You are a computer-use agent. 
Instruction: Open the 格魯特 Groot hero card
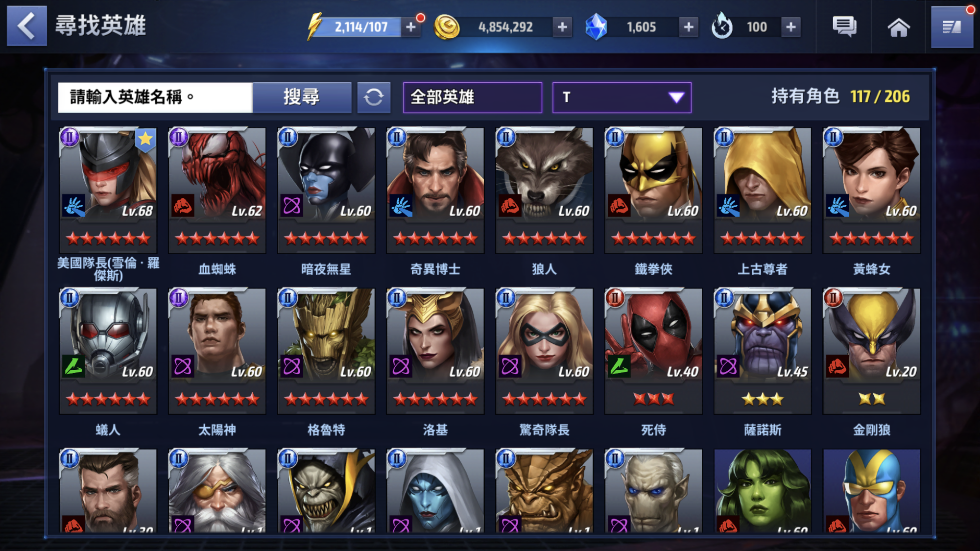[326, 351]
